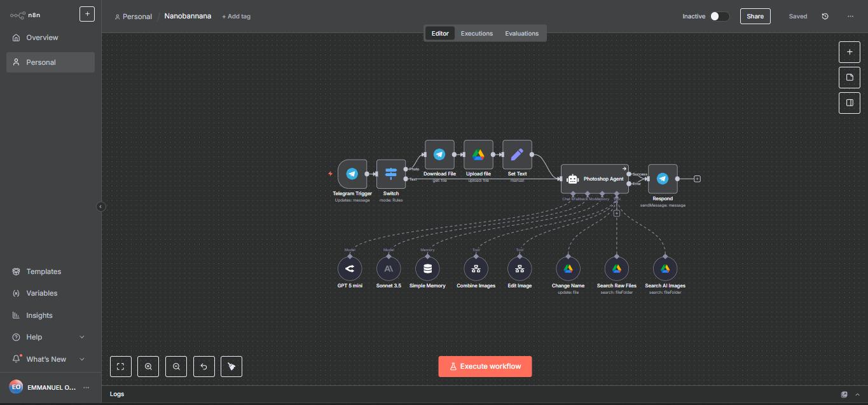Open the three-dot workflow options menu
The image size is (868, 405).
click(x=850, y=17)
